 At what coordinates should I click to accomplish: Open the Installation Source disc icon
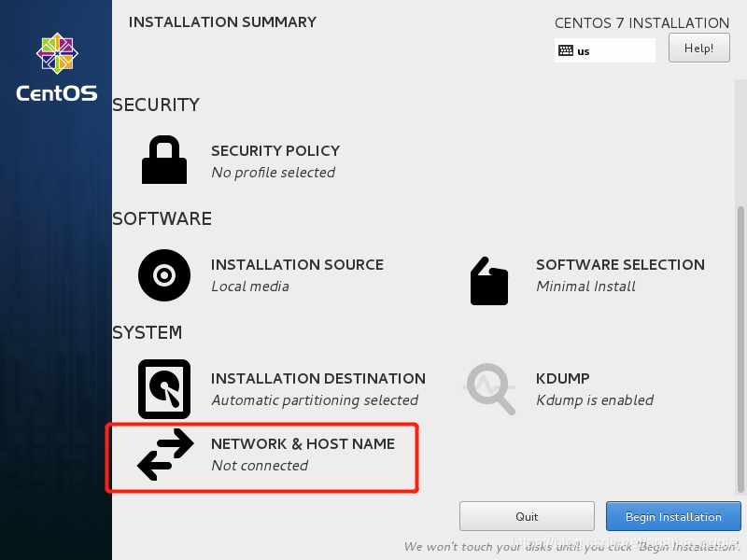pyautogui.click(x=164, y=275)
